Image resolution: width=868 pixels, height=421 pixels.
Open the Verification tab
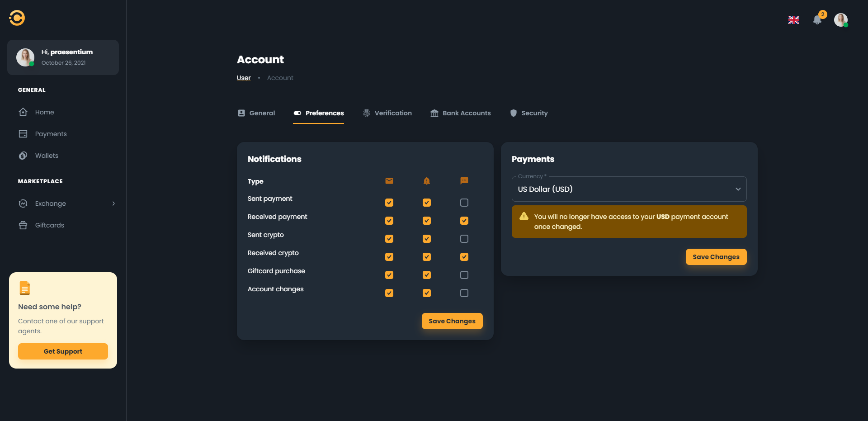click(387, 113)
